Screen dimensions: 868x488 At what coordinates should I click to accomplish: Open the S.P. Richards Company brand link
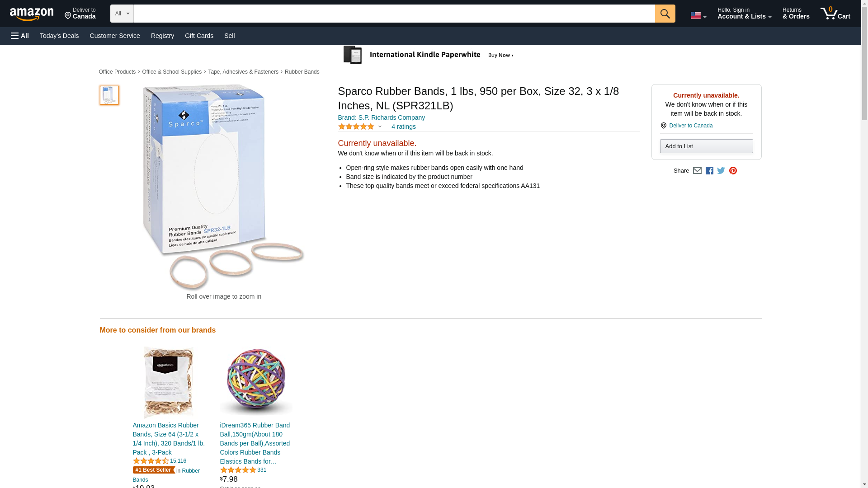(x=381, y=117)
